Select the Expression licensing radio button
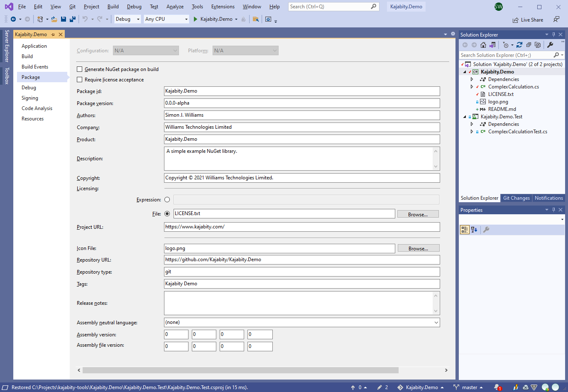The width and height of the screenshot is (568, 392). (167, 200)
